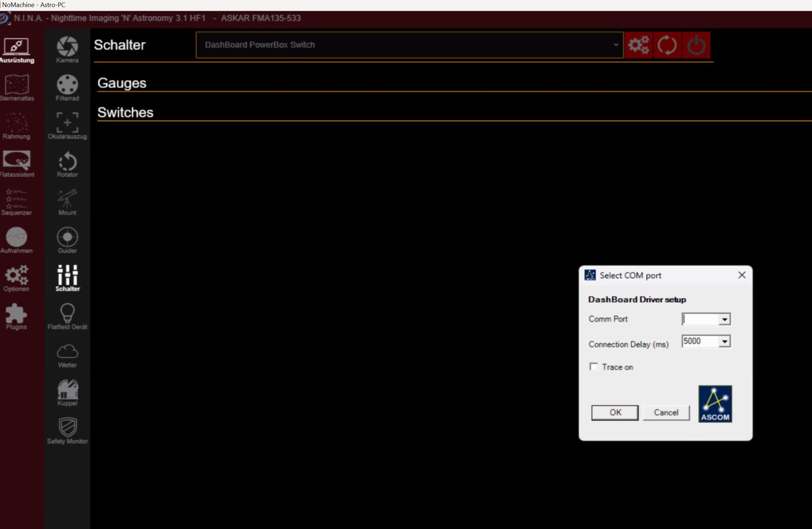Cancel the Select COM port dialog

666,412
